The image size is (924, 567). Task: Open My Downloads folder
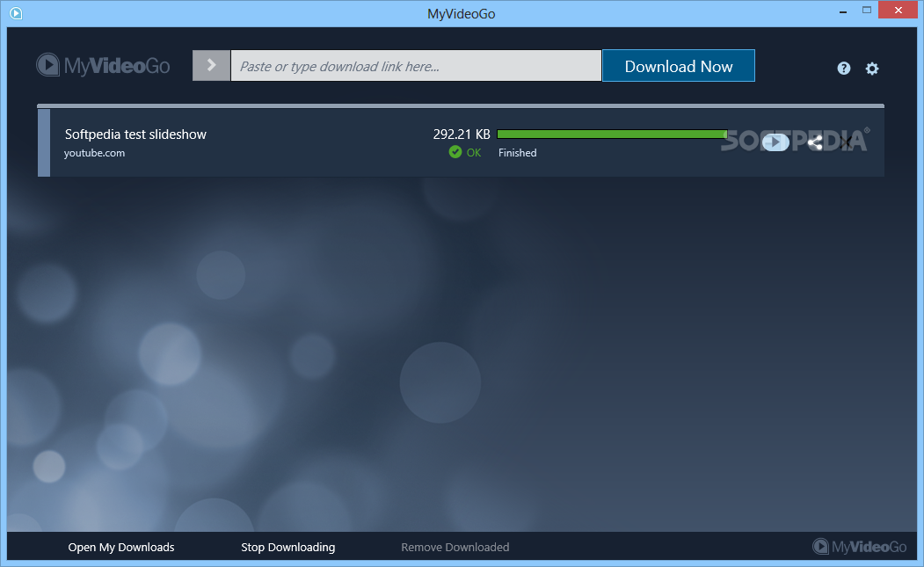[121, 547]
